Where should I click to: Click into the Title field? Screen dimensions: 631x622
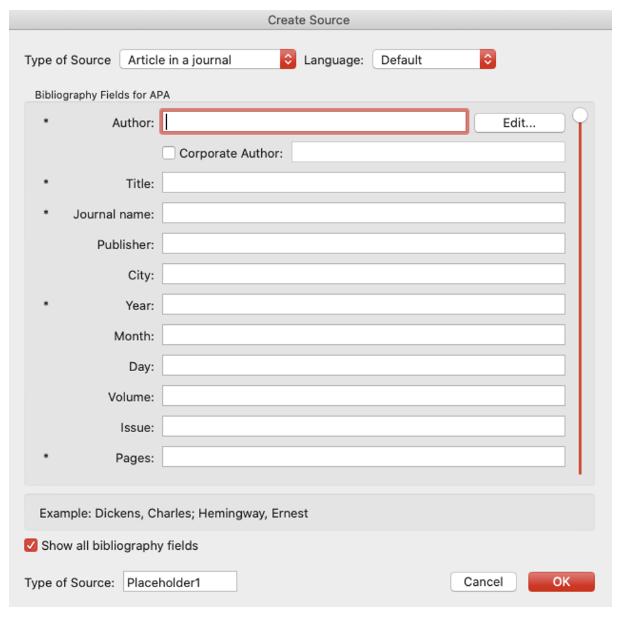(363, 183)
